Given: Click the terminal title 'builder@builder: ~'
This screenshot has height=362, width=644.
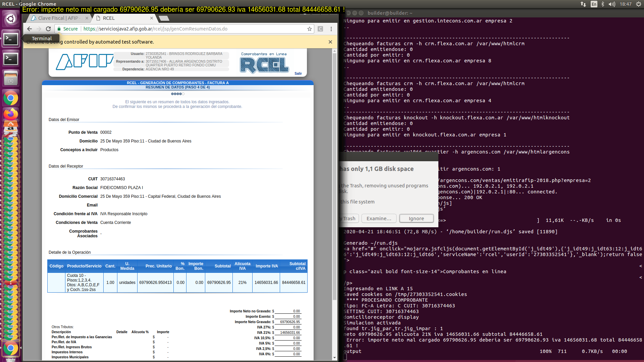Looking at the screenshot, I should pyautogui.click(x=390, y=13).
